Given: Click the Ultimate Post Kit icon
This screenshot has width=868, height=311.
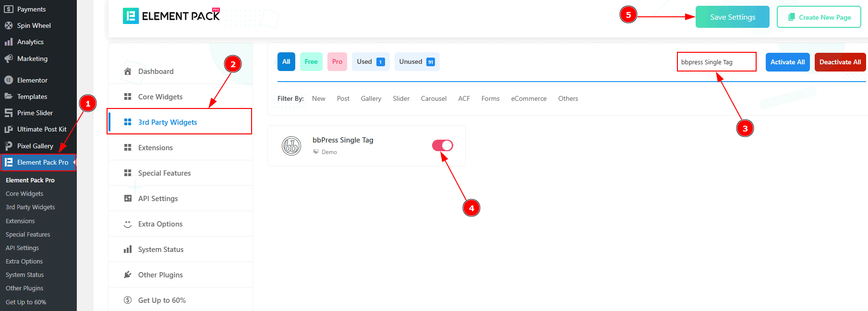Looking at the screenshot, I should pyautogui.click(x=9, y=129).
